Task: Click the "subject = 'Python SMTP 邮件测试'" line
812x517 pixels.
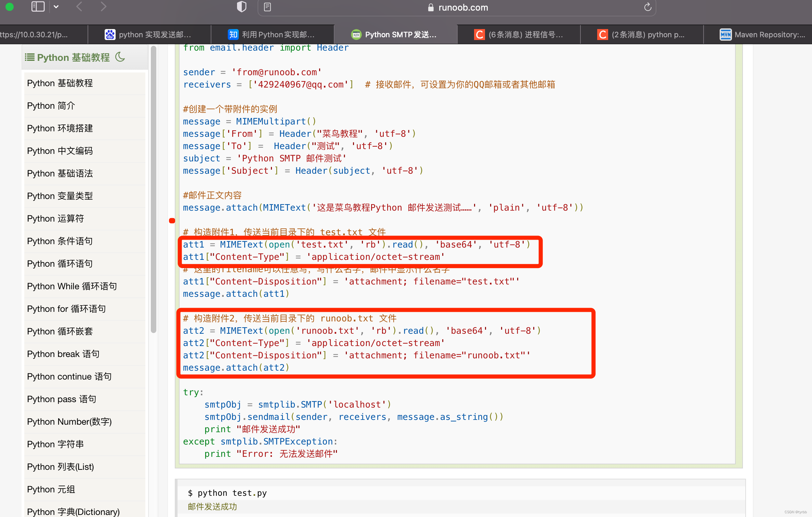Action: pyautogui.click(x=264, y=158)
